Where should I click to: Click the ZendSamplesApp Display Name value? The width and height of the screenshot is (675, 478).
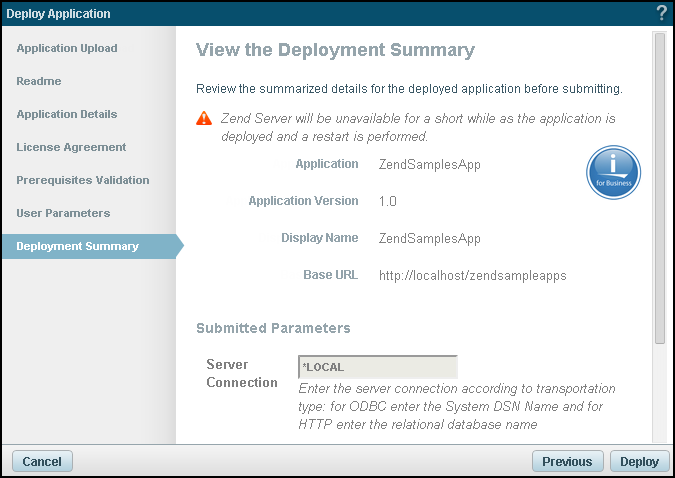pyautogui.click(x=430, y=238)
